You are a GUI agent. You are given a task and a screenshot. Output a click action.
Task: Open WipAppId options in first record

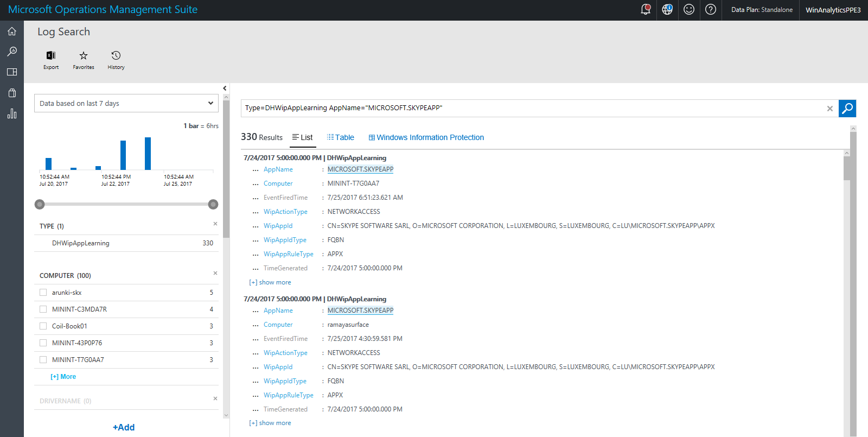coord(256,226)
